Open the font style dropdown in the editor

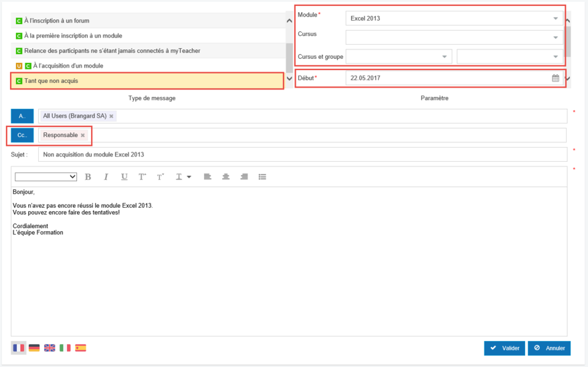coord(45,177)
